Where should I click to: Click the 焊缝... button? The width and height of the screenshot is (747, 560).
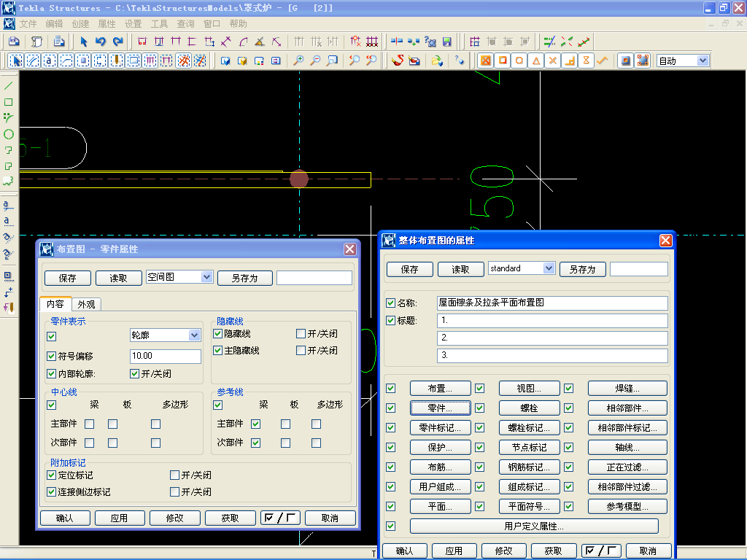point(627,389)
